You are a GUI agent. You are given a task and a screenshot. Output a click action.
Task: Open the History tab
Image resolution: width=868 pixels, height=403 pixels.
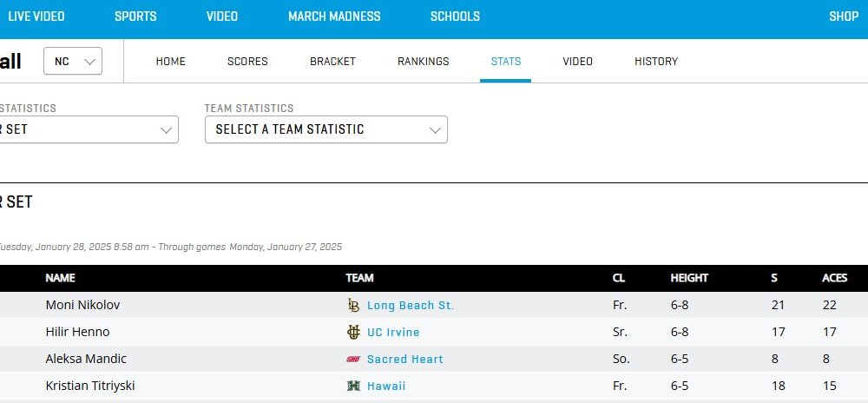point(656,62)
